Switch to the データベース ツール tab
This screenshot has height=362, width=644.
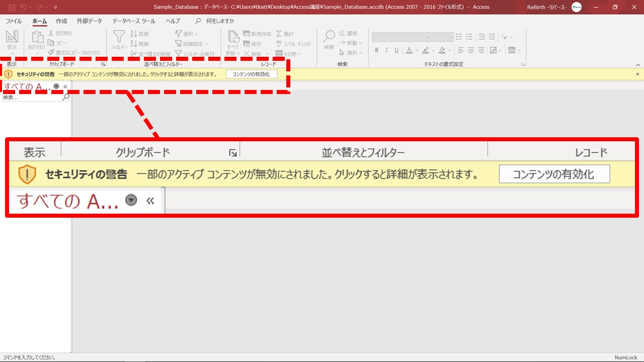click(133, 21)
